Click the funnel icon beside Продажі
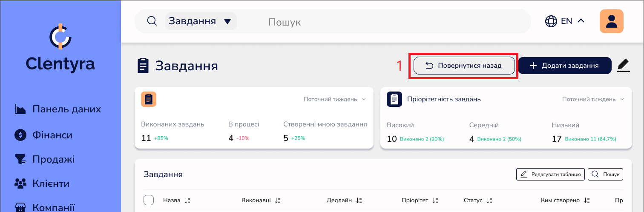 (x=20, y=160)
